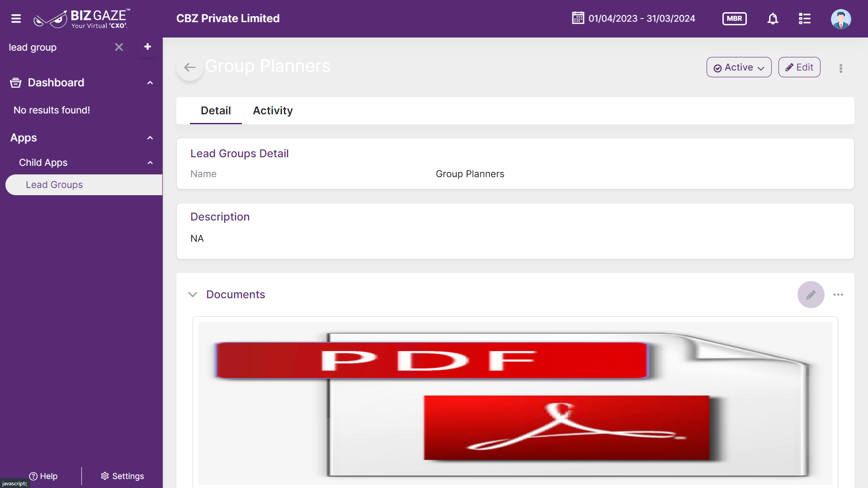Clear the lead group search

pos(119,47)
